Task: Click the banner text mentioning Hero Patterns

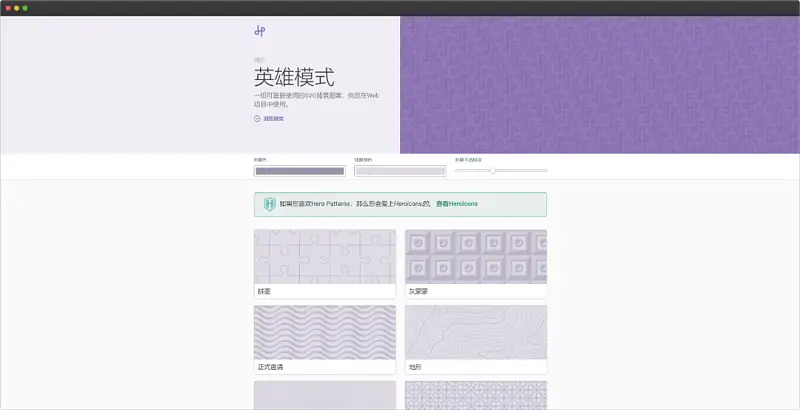Action: pos(355,203)
